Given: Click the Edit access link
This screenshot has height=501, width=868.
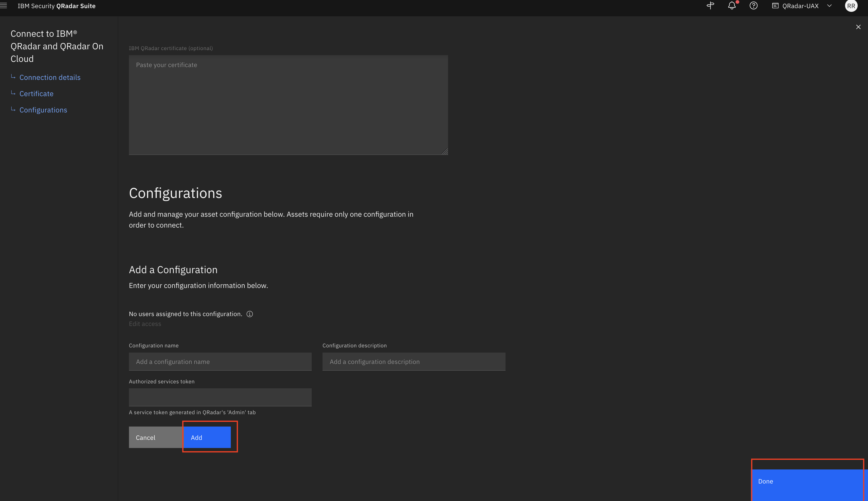Looking at the screenshot, I should (x=145, y=324).
